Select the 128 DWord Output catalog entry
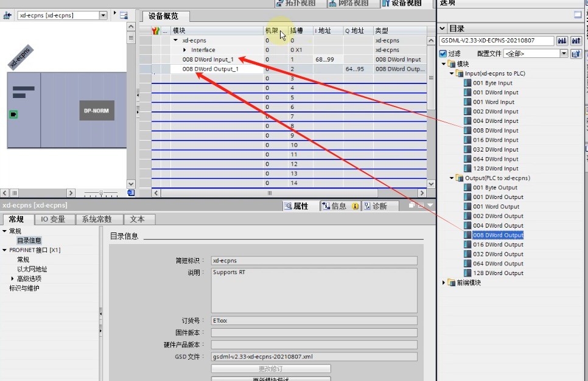Image resolution: width=588 pixels, height=381 pixels. point(498,273)
